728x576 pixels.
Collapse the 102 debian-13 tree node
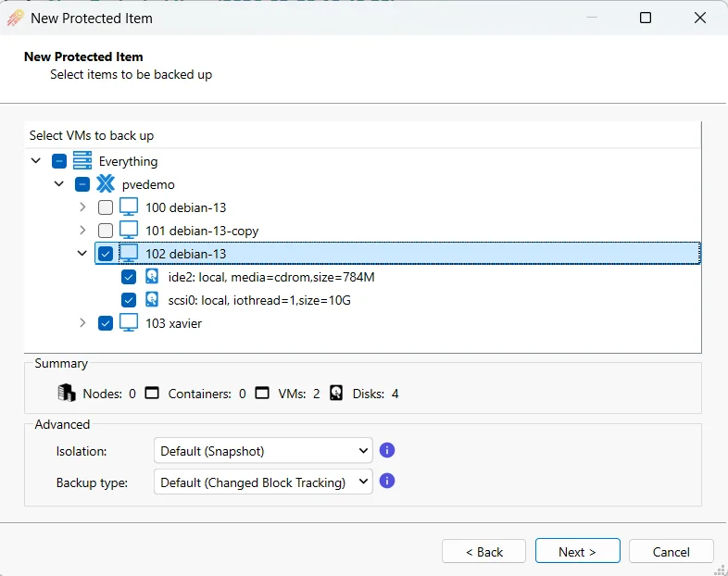point(82,254)
